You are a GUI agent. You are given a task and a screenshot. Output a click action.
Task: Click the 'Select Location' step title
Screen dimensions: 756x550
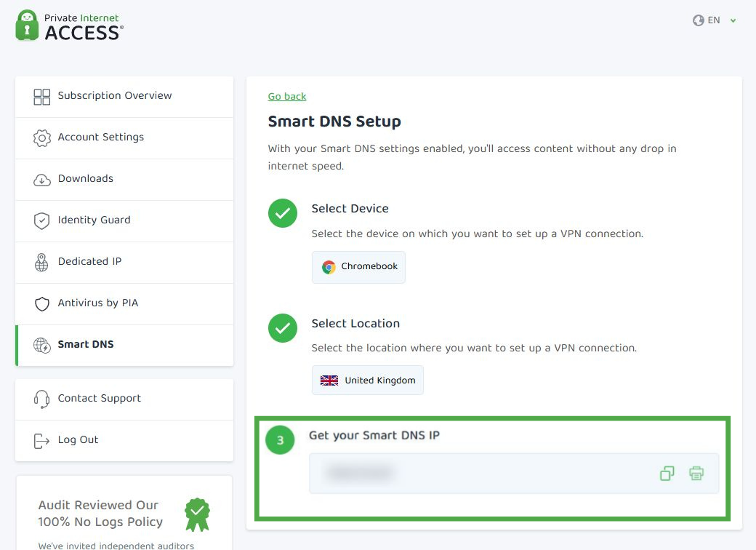pyautogui.click(x=355, y=323)
